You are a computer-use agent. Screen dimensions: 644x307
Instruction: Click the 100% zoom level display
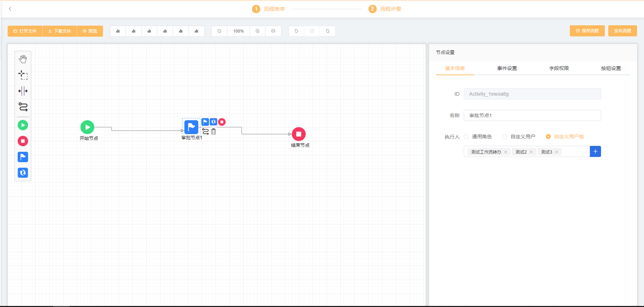click(x=238, y=31)
